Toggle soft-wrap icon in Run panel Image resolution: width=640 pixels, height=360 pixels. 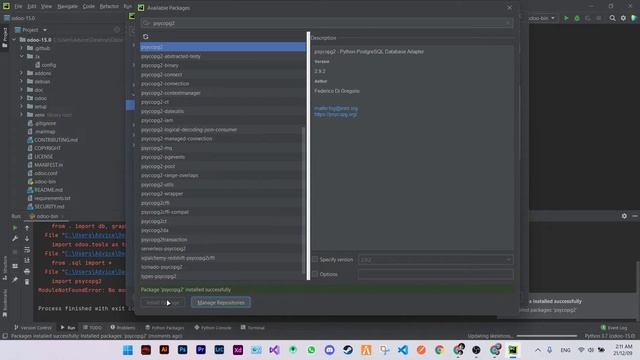click(27, 249)
